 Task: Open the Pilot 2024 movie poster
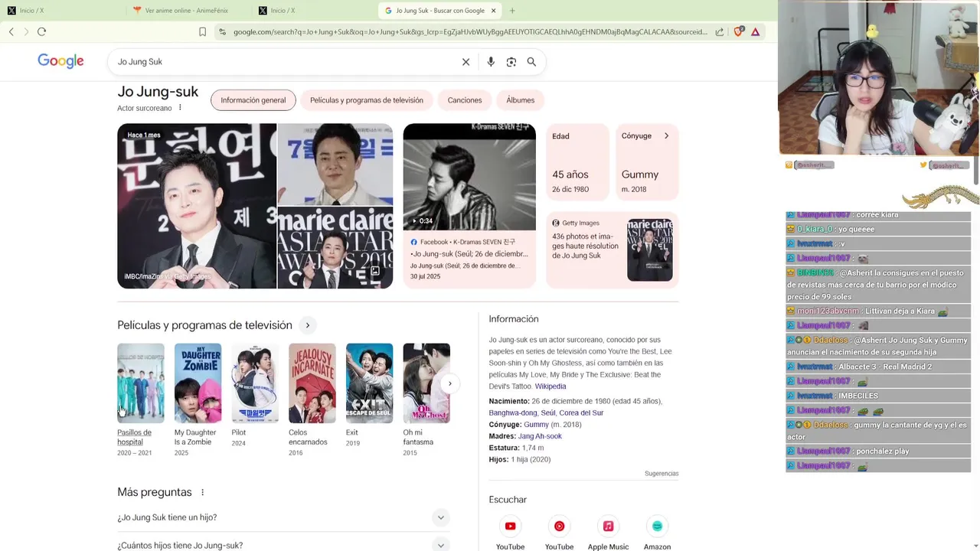tap(255, 383)
